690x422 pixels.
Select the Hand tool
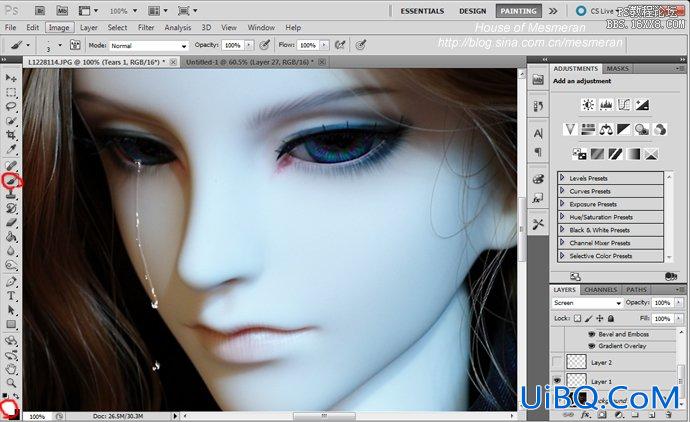pos(11,369)
